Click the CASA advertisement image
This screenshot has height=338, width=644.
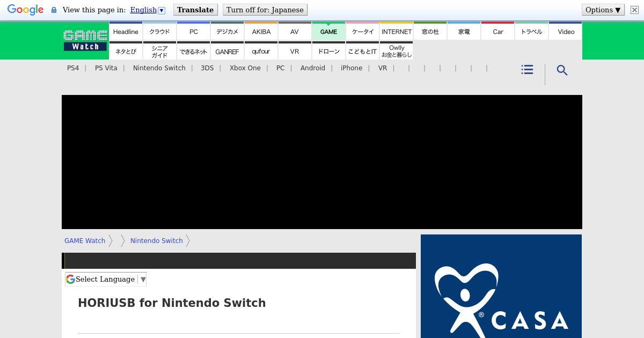pos(501,286)
